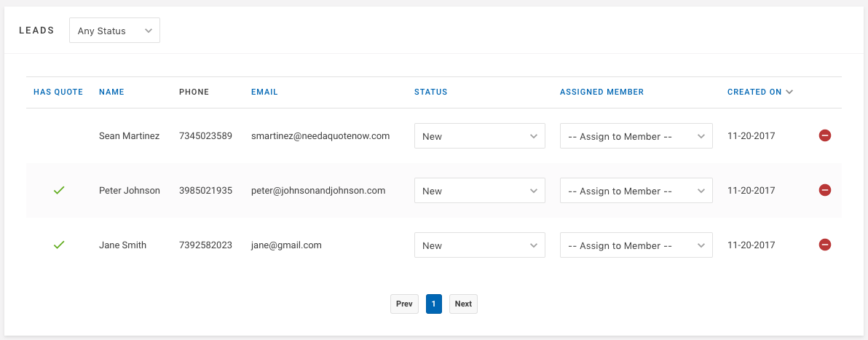Open Sean Martinez's status dropdown

click(x=479, y=135)
